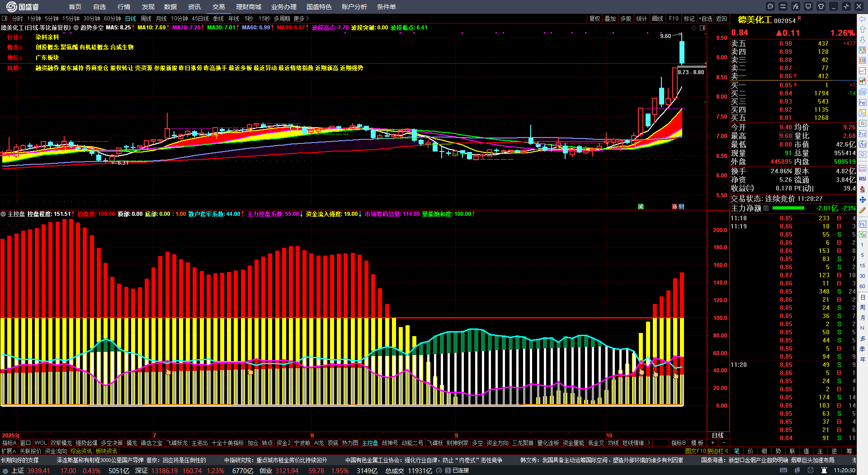Viewport: 868px width, 475px height.
Task: Toggle the 主控盘 indicator settings circle
Action: point(3,214)
